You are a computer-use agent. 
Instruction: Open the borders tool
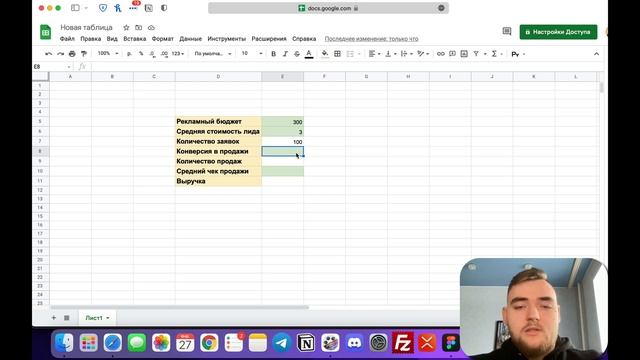tap(338, 53)
